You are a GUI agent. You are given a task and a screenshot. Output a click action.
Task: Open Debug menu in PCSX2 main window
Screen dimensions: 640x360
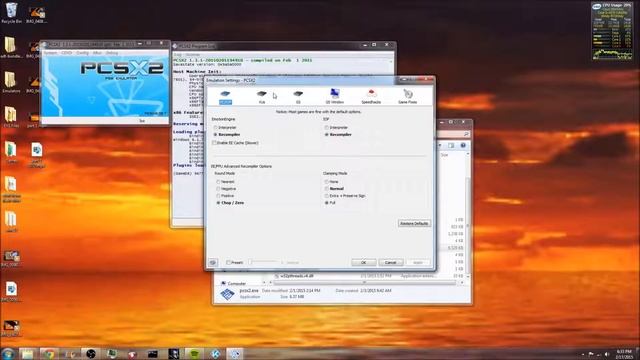111,53
